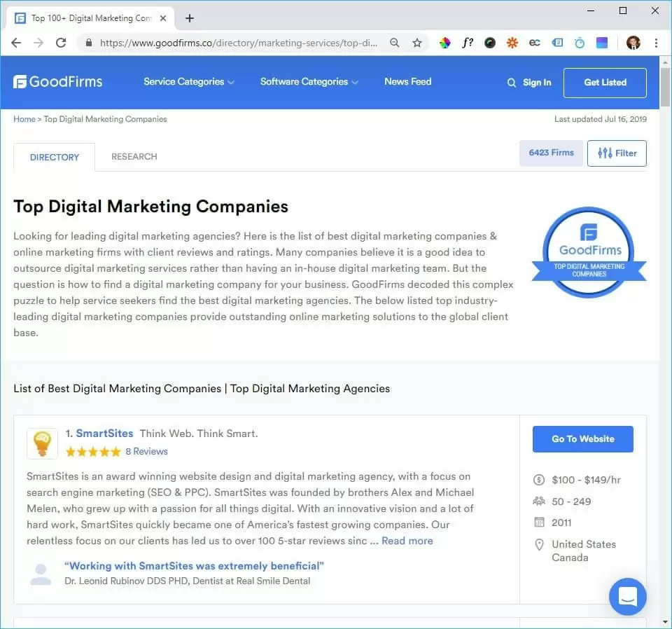Expand the Software Categories dropdown

coord(304,82)
